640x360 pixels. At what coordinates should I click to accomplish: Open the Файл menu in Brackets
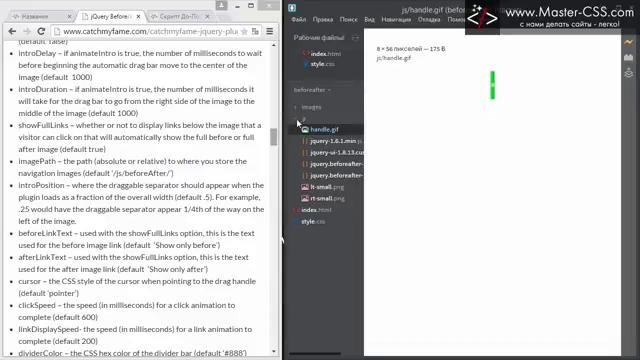[299, 20]
